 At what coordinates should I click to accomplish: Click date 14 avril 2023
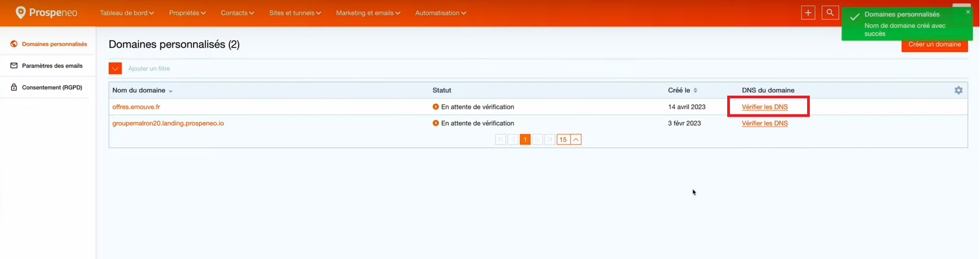[687, 107]
